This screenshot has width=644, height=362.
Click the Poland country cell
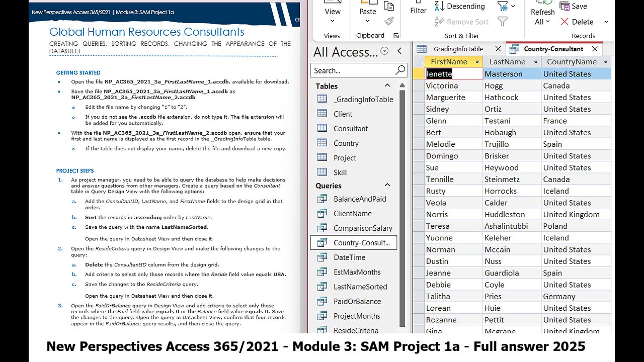coord(576,226)
